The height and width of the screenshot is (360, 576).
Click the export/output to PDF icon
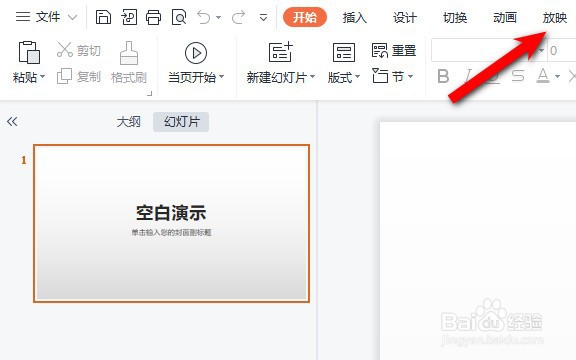(x=129, y=17)
